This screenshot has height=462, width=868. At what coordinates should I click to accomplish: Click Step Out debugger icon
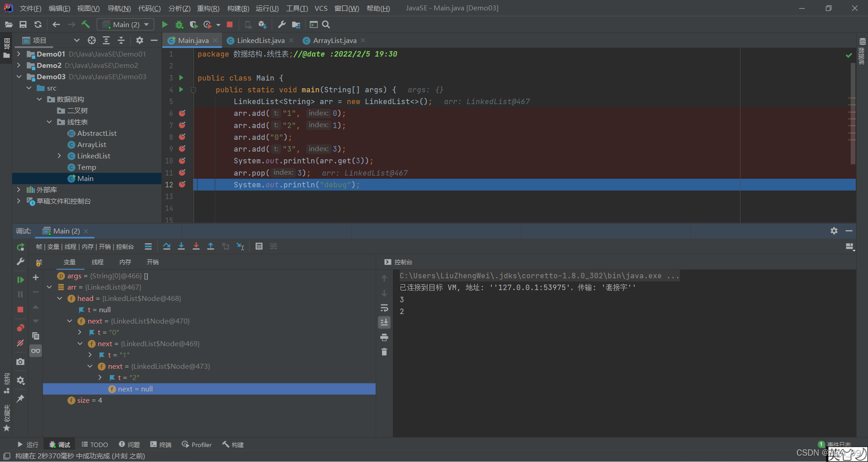coord(211,246)
